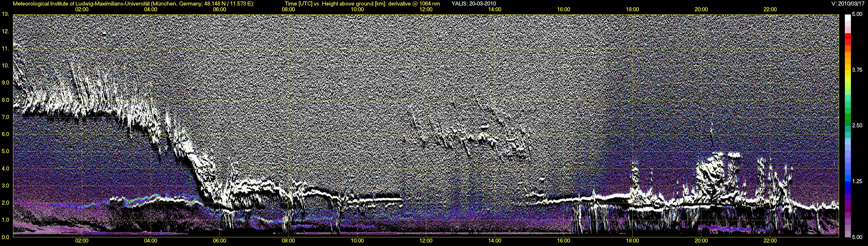Click '06:00' on the upper time axis
Screen dimensions: 868x246
tap(219, 10)
